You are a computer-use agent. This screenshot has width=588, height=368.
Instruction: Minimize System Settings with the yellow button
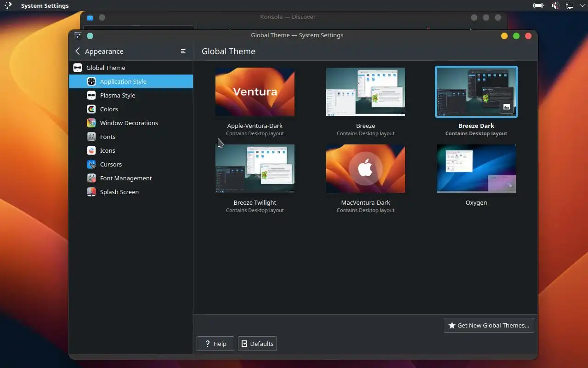pos(504,36)
